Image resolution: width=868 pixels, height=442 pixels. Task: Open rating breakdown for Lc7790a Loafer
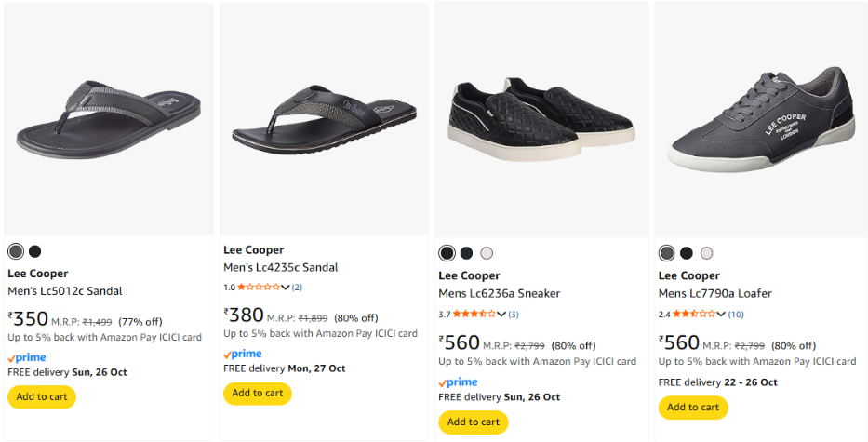[721, 315]
